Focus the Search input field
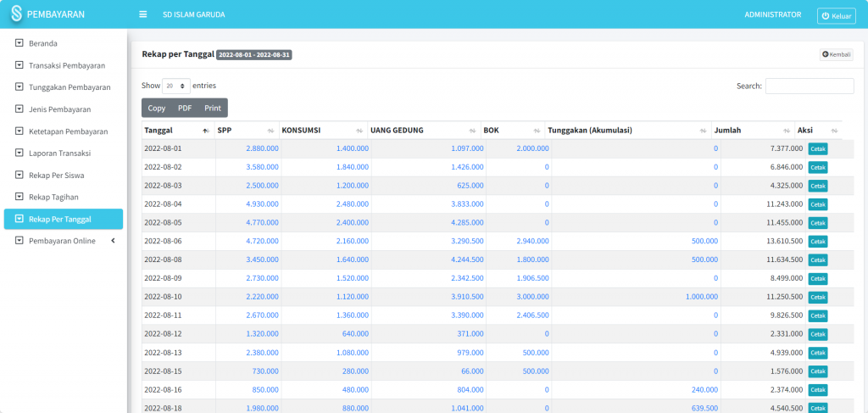Image resolution: width=868 pixels, height=413 pixels. click(x=810, y=86)
